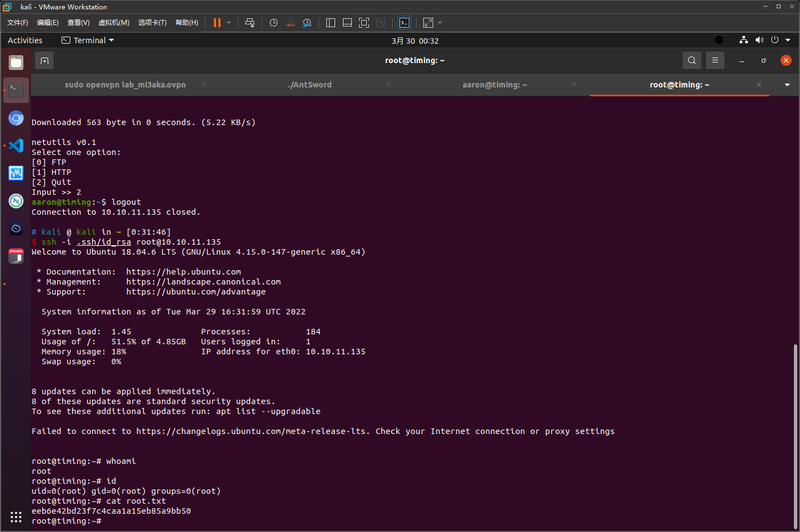
Task: Show all applications grid
Action: [16, 517]
